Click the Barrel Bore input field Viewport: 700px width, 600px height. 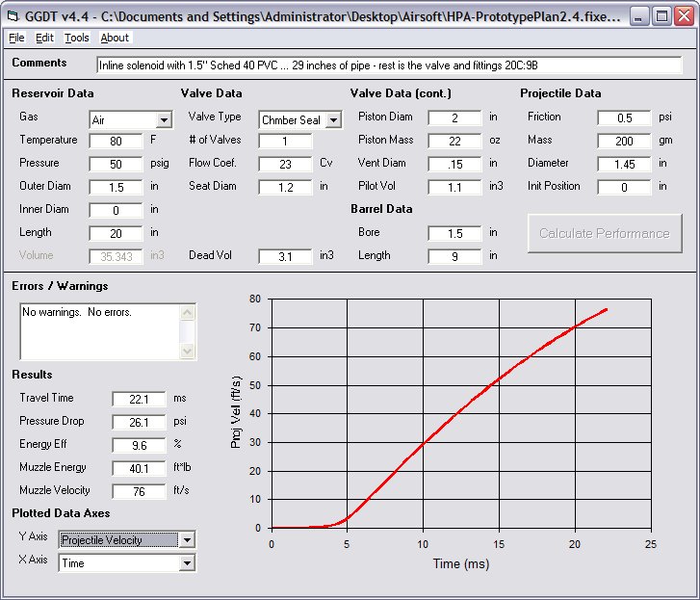(x=454, y=233)
